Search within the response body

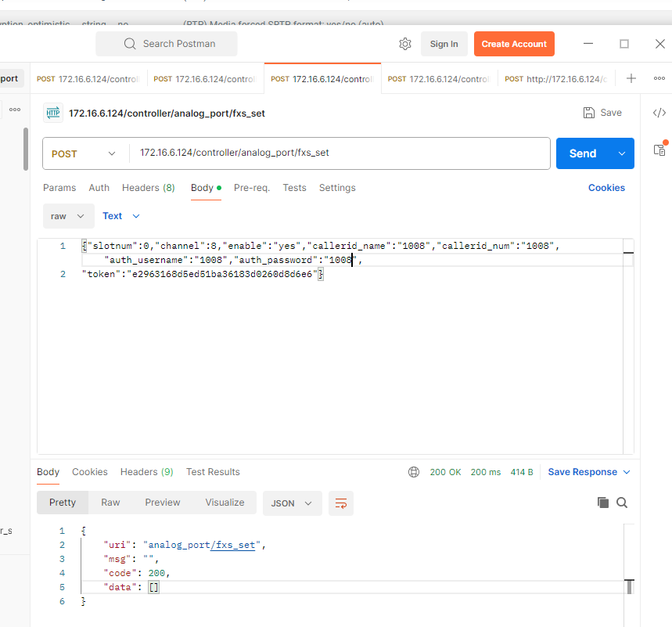pyautogui.click(x=622, y=503)
